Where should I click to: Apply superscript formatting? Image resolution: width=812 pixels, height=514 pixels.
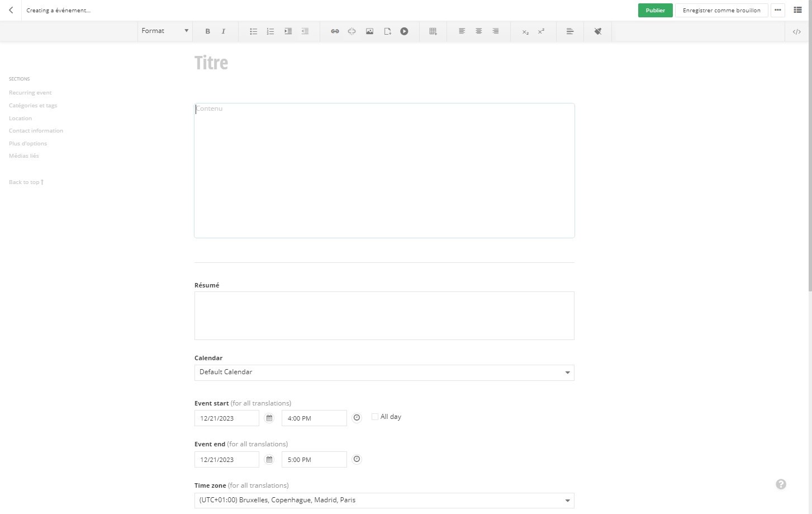click(541, 31)
